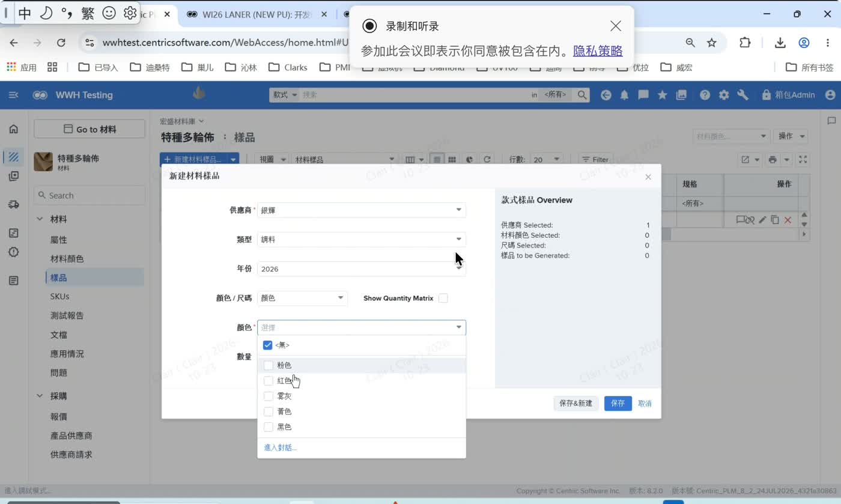Enable Show Quantity Matrix checkbox
841x504 pixels.
click(443, 299)
